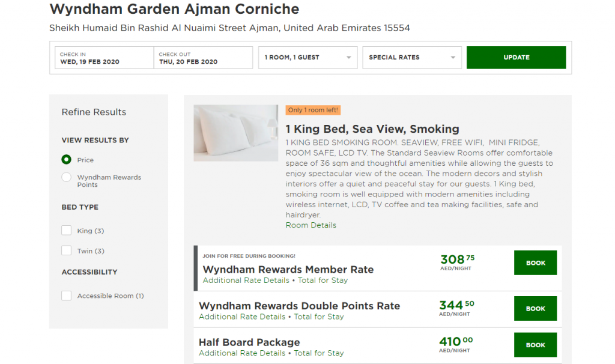Viewport: 615px width, 364px height.
Task: View Half Board Additional Rate Details
Action: point(242,353)
